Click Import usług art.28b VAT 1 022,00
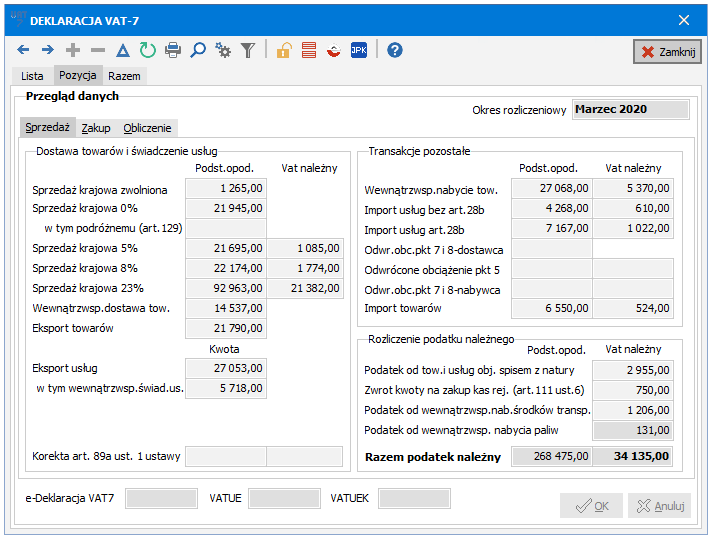The image size is (712, 539). coord(633,228)
